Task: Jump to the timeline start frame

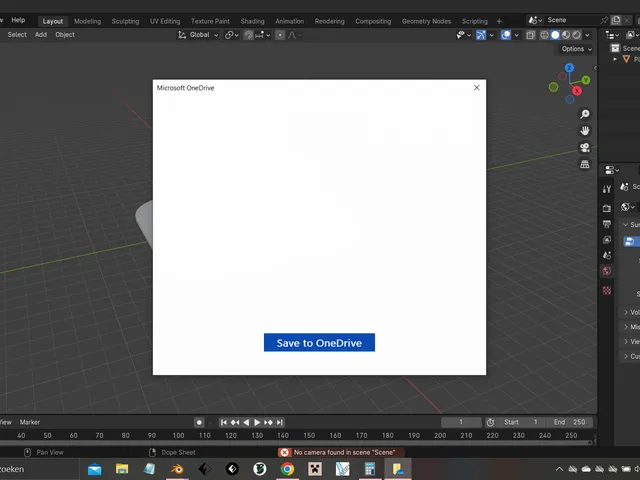Action: point(224,422)
